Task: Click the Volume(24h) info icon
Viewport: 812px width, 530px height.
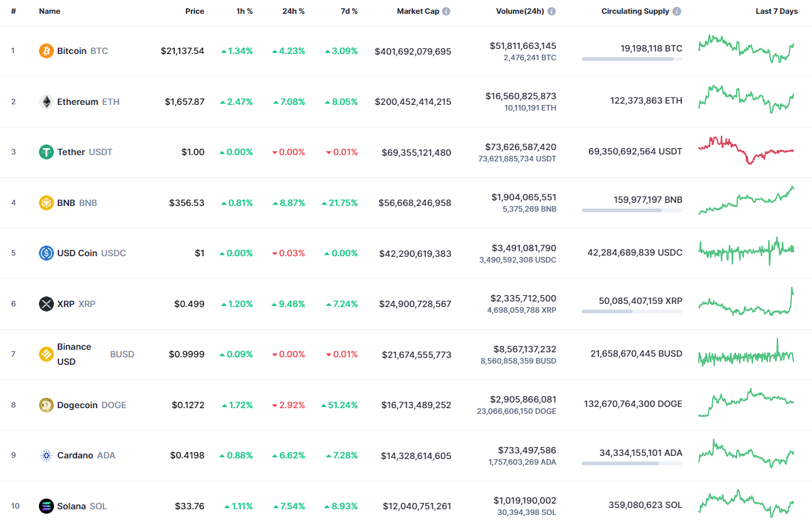Action: (552, 11)
